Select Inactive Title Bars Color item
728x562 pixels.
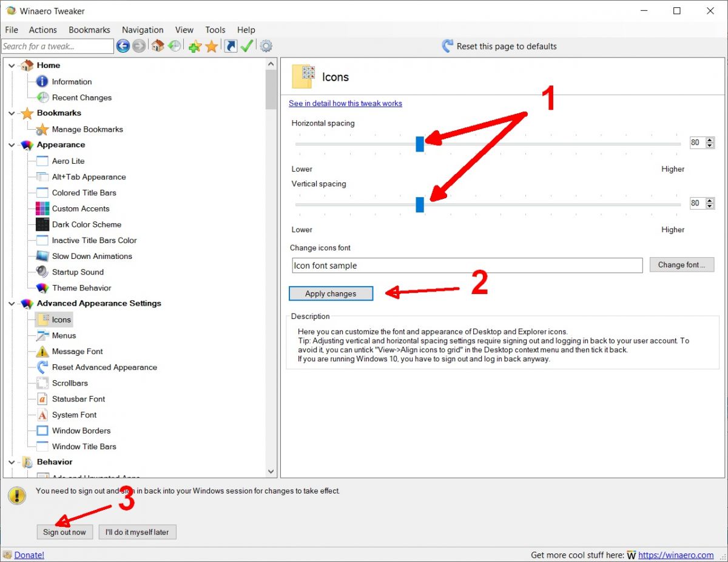94,240
